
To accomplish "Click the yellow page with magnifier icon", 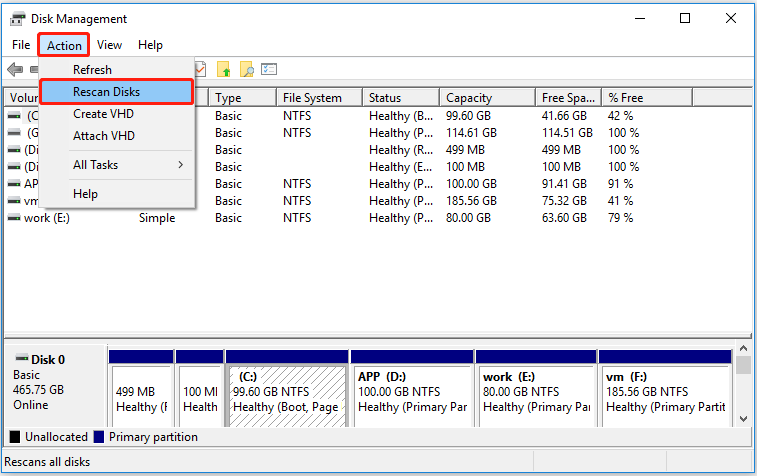I will point(246,70).
